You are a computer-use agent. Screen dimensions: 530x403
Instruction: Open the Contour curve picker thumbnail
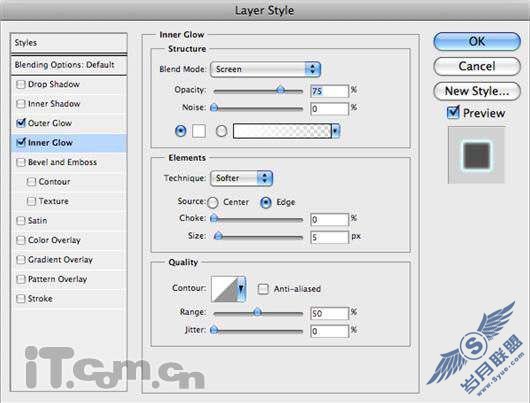224,289
